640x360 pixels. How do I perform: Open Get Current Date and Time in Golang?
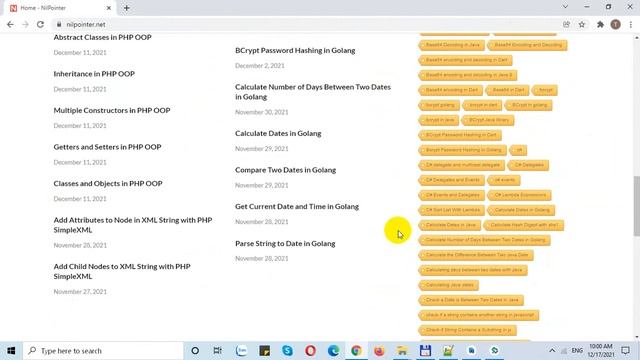[x=297, y=207]
